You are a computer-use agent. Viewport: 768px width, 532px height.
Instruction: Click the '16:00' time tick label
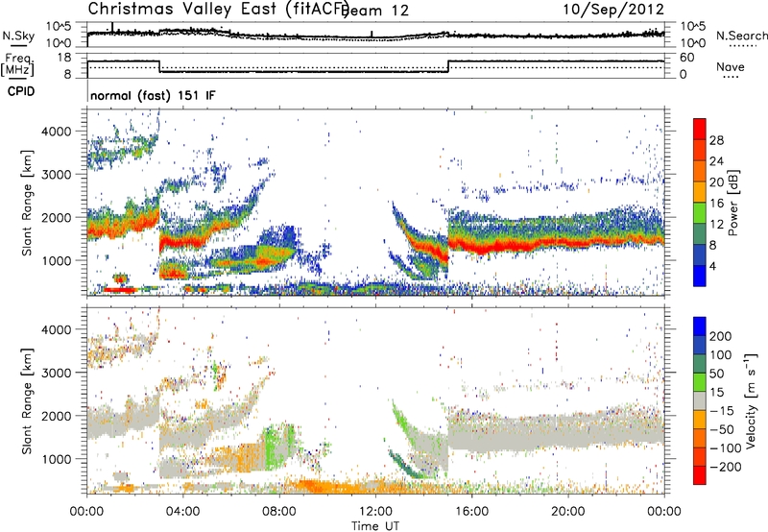(471, 512)
